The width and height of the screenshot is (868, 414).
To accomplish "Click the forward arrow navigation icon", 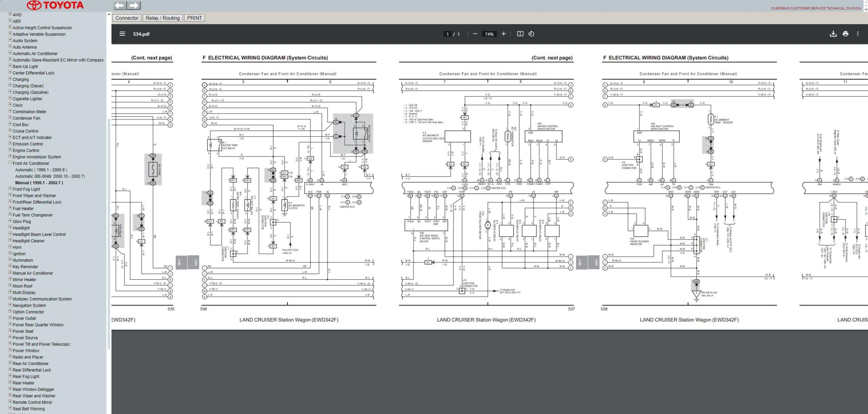I will [134, 5].
